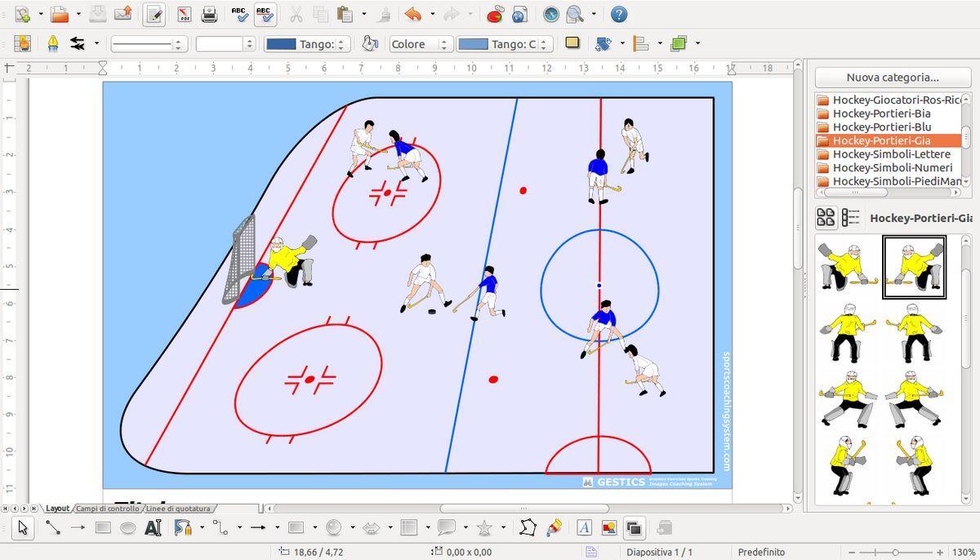This screenshot has height=560, width=980.
Task: Select Hockey-Simboli-Lettere gallery category
Action: point(891,154)
